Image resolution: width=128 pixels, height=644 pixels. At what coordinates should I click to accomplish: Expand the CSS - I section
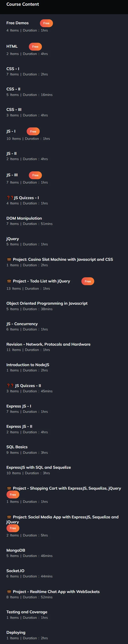pos(64,71)
